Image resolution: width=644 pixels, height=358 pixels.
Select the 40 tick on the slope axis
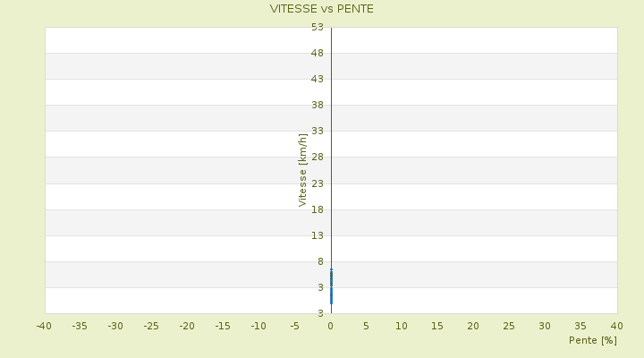pyautogui.click(x=616, y=326)
